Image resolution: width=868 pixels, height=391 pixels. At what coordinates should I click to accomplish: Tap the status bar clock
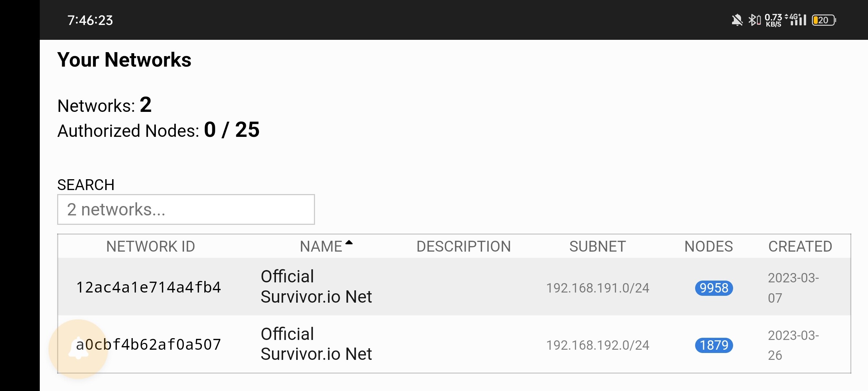point(90,20)
